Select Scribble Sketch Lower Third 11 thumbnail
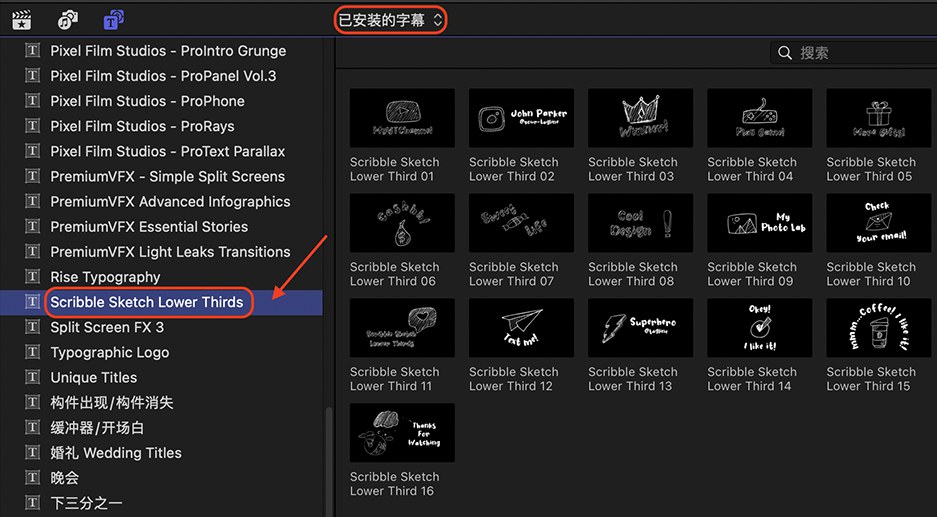This screenshot has width=937, height=517. 402,328
